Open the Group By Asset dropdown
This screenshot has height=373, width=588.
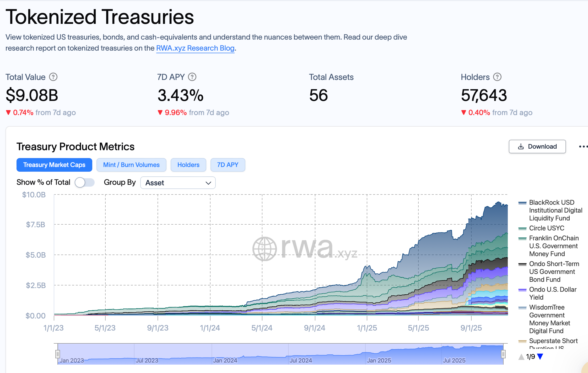pyautogui.click(x=178, y=183)
